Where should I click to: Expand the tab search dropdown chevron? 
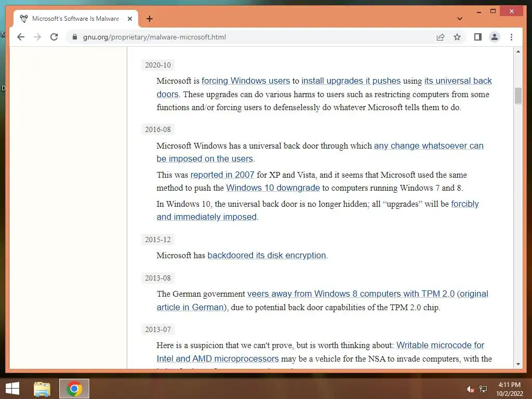(460, 19)
